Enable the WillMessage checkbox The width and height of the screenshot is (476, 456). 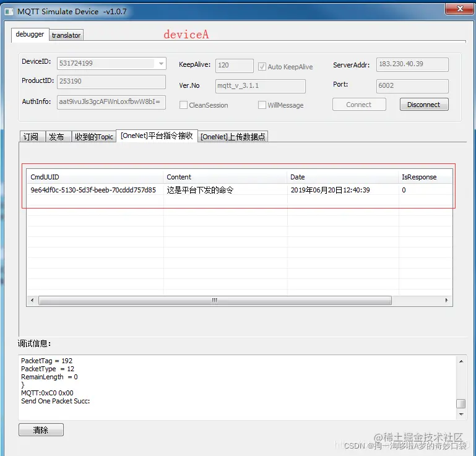tap(262, 105)
